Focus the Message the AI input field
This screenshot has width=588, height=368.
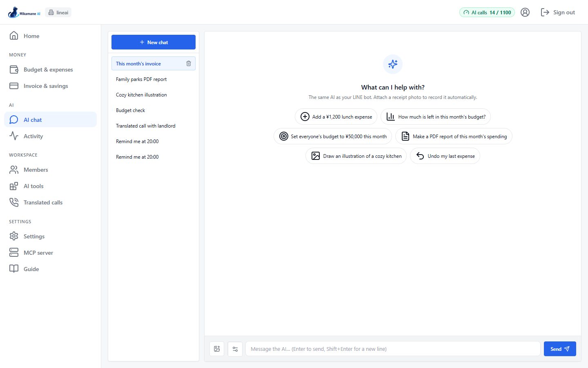pos(393,349)
